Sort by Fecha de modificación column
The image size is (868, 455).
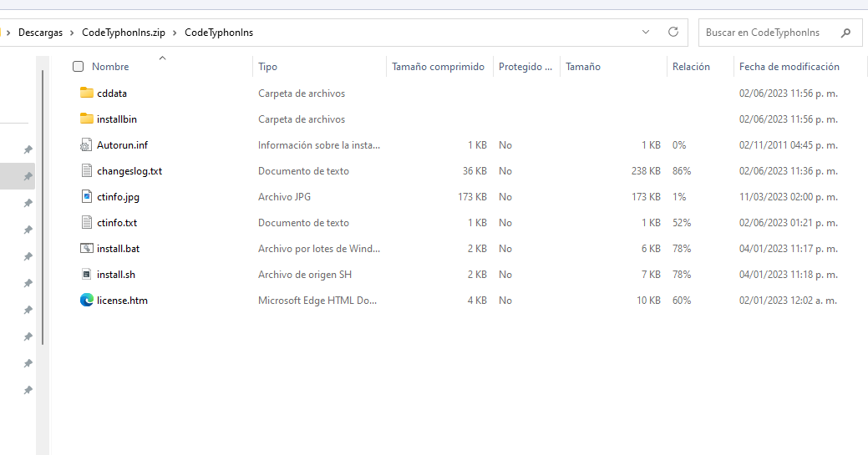pyautogui.click(x=789, y=67)
